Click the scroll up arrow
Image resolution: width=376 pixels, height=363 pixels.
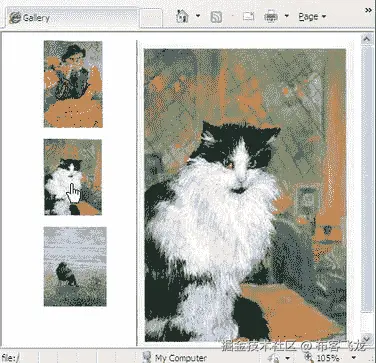click(x=367, y=40)
